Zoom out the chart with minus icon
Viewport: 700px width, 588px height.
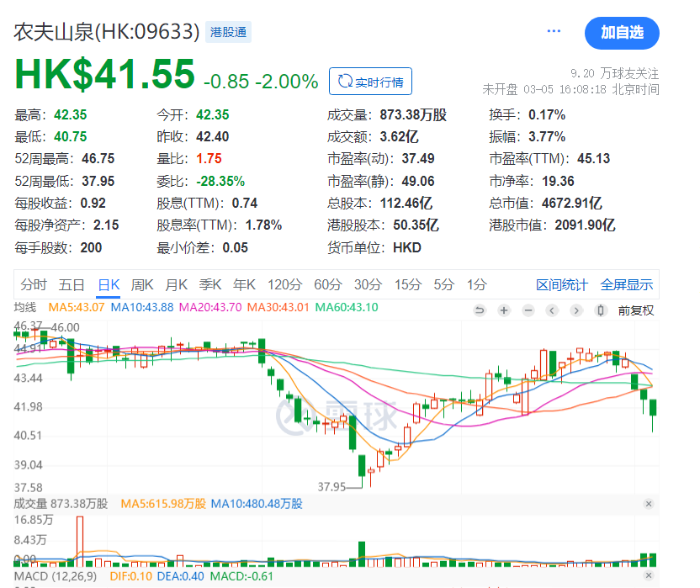tap(528, 310)
